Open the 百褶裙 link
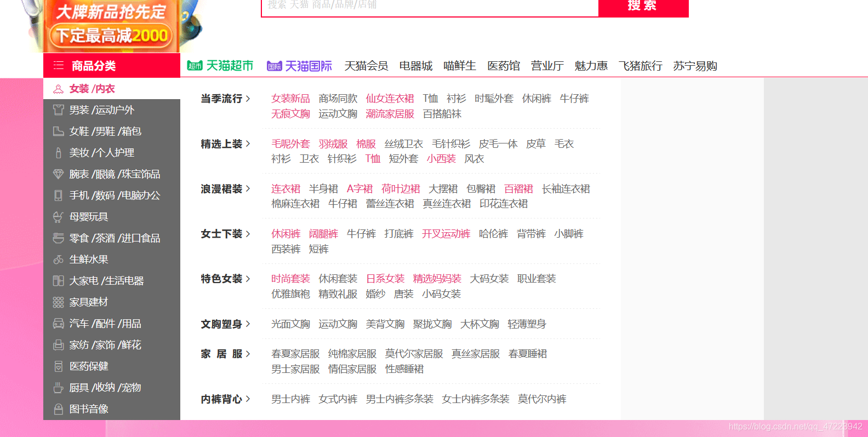Screen dimensions: 868x437 (x=518, y=189)
